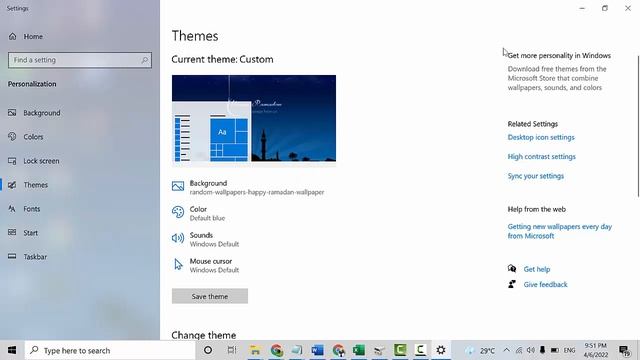Click the ENG language indicator
640x360 pixels.
point(569,350)
